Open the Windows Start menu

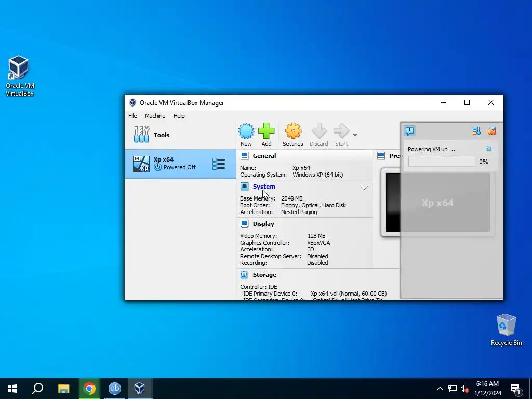tap(12, 389)
